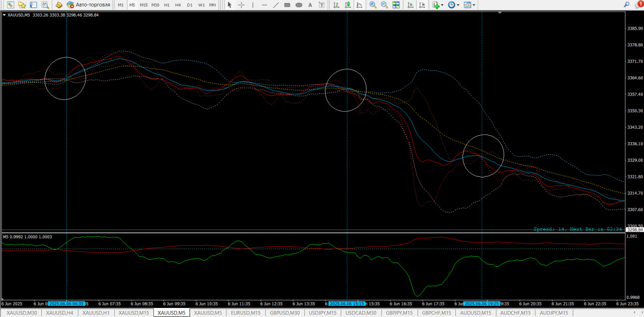
Task: Switch chart to candlesticks view
Action: 348,5
